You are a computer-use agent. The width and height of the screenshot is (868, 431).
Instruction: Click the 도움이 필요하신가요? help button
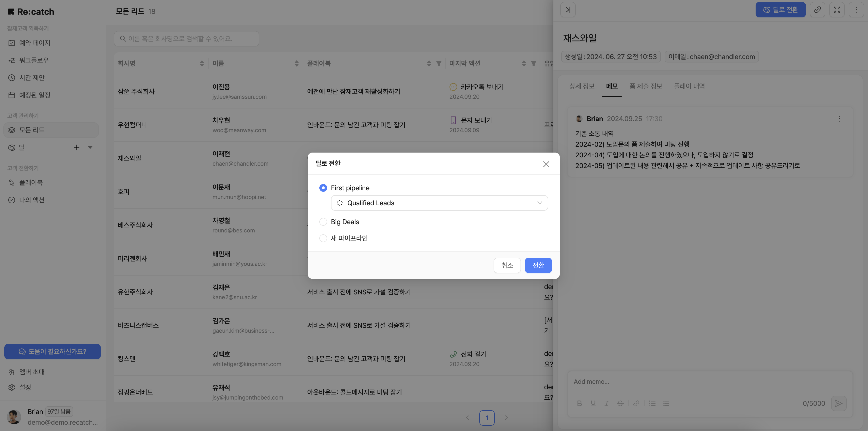click(x=52, y=352)
